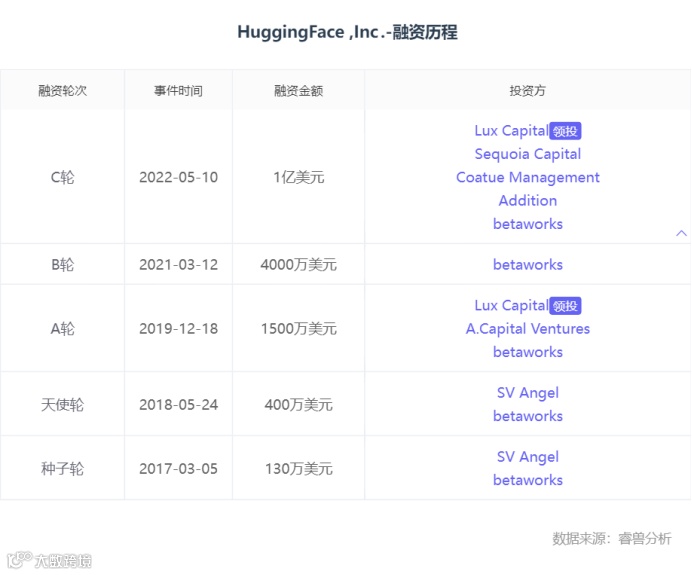Open Sequoia Capital investor link
Viewport: 692px width, 575px height.
[x=527, y=154]
